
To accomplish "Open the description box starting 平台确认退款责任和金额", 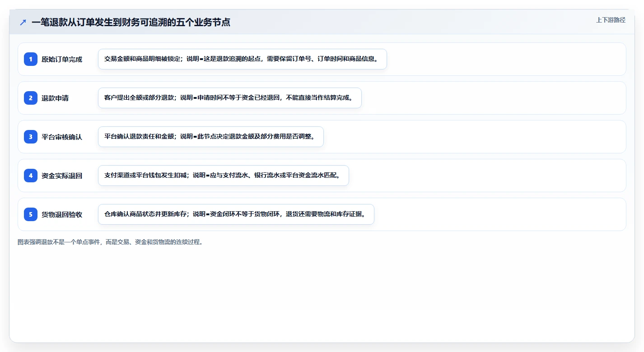I will tap(211, 137).
